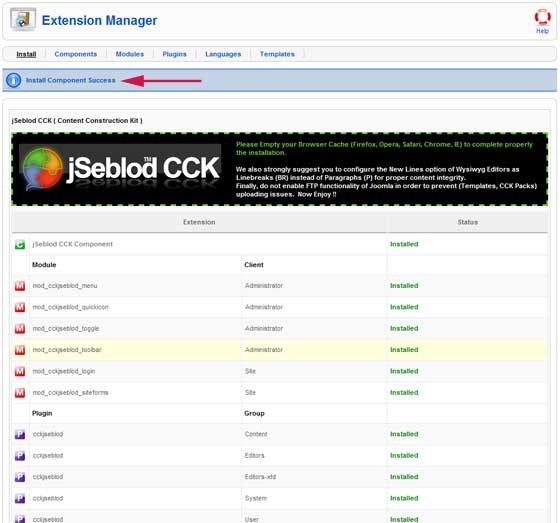Click the Group subheader label
Image resolution: width=560 pixels, height=523 pixels.
click(254, 413)
